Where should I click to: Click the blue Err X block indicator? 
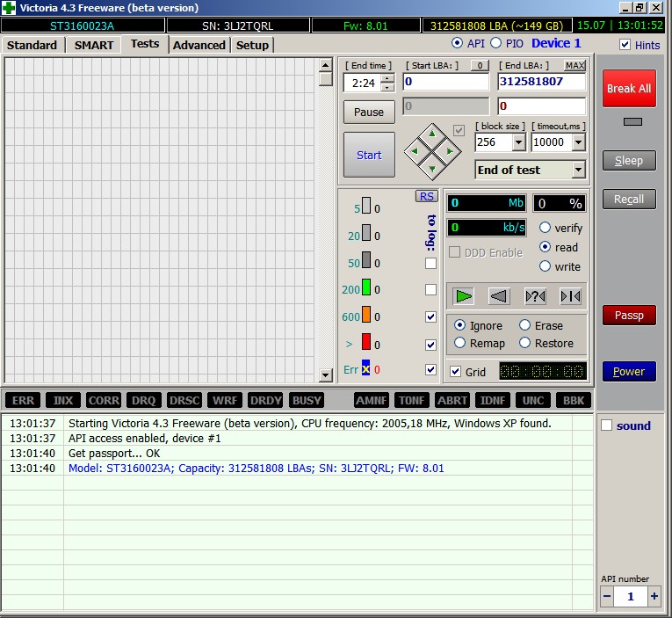tap(365, 368)
